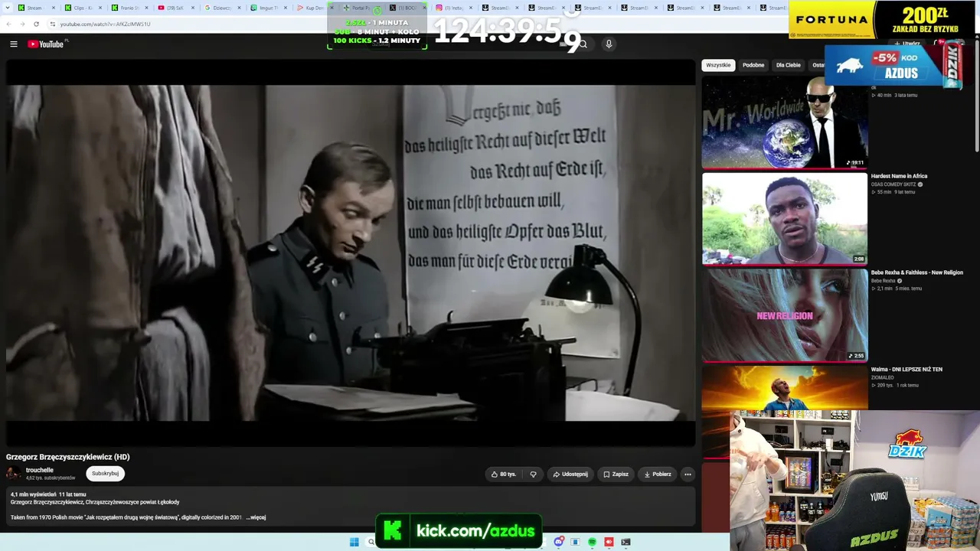Screen dimensions: 980x551
Task: Open the Hardest Name in Africa title
Action: click(x=899, y=176)
